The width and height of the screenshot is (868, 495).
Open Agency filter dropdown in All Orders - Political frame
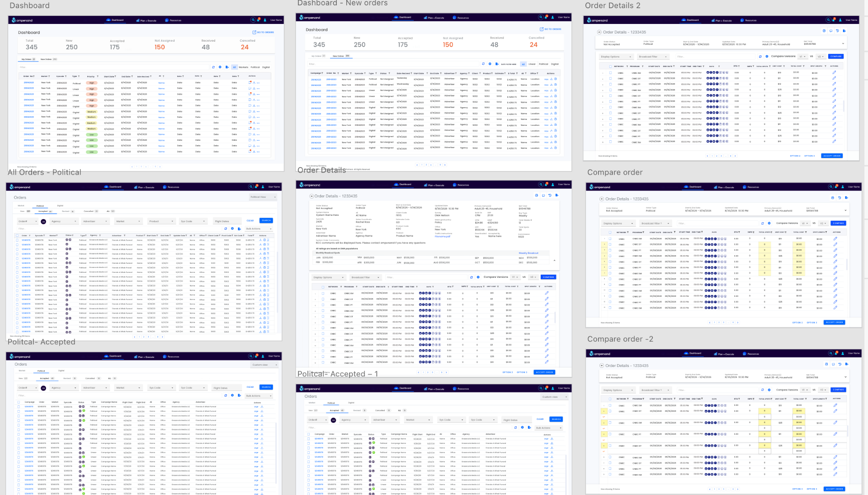64,221
